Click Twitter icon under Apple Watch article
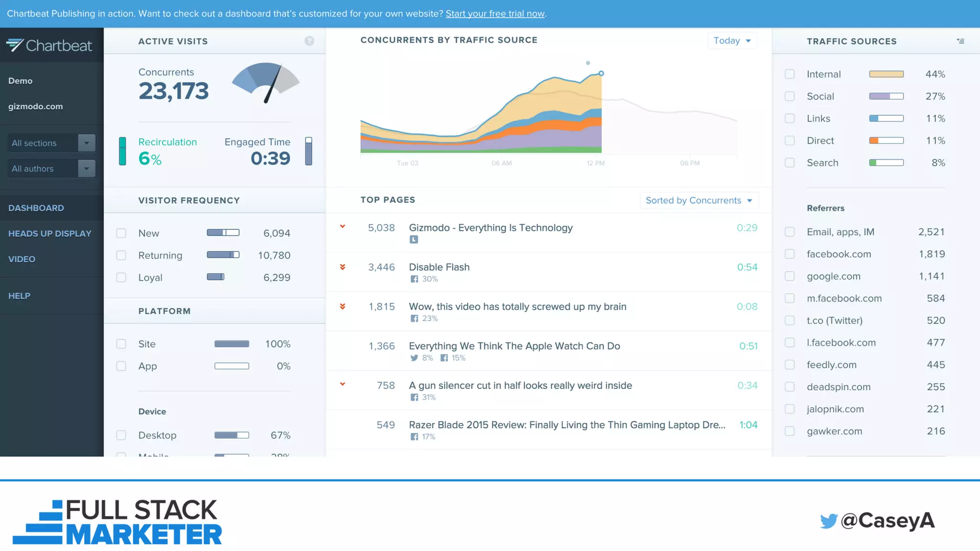This screenshot has height=551, width=980. tap(414, 358)
